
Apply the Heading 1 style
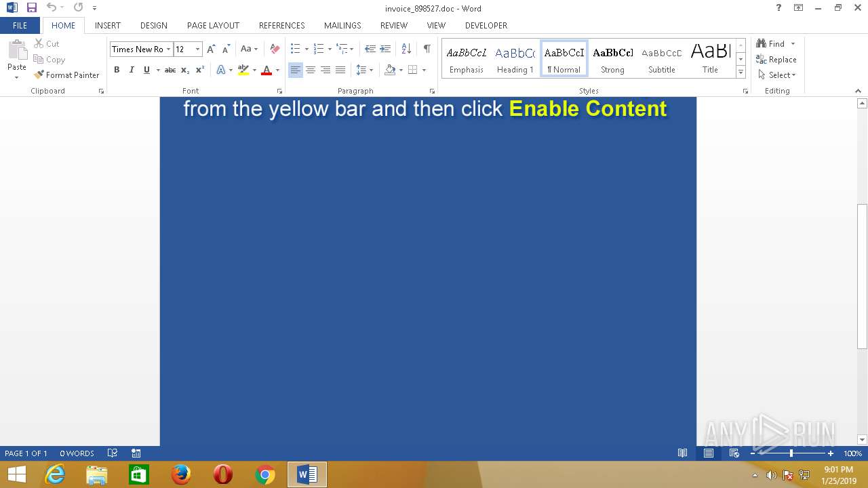[x=515, y=58]
